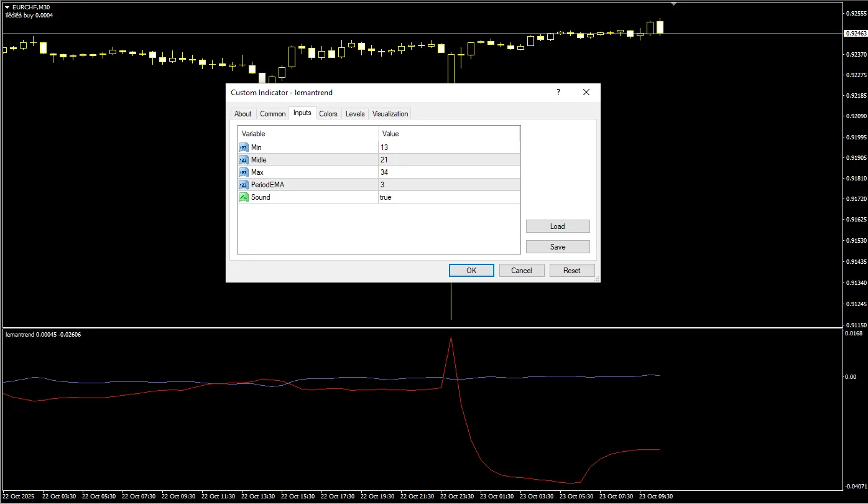This screenshot has height=504, width=868.
Task: Click the 22 Oct 2025 date axis label
Action: [x=19, y=497]
